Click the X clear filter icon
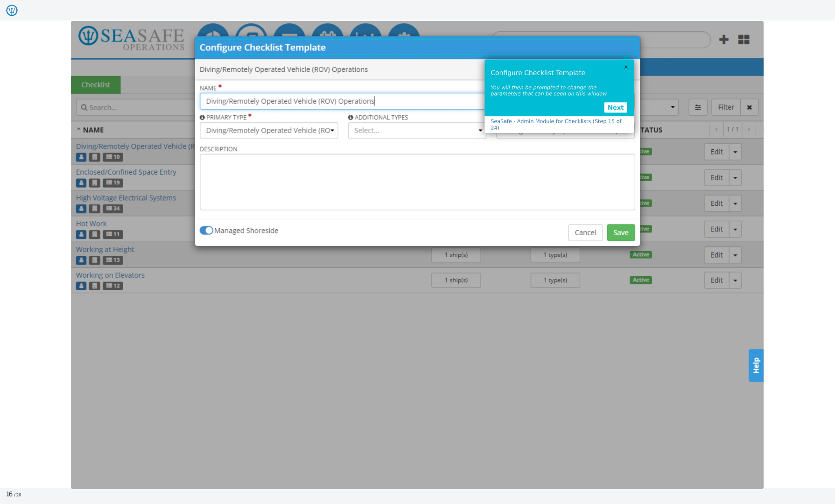Viewport: 835px width, 504px height. [749, 107]
